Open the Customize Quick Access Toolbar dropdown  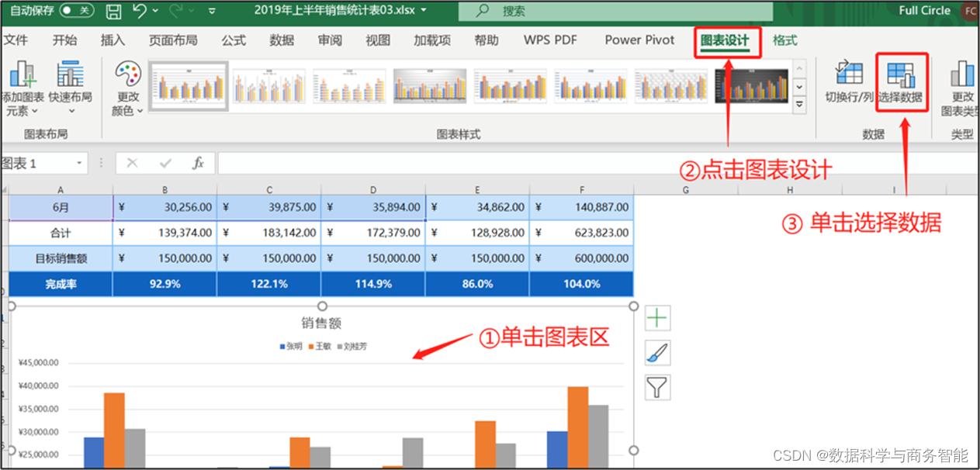[x=212, y=11]
